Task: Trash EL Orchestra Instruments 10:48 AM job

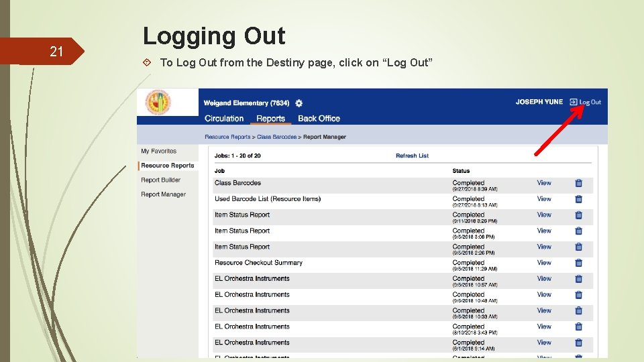Action: coord(579,295)
